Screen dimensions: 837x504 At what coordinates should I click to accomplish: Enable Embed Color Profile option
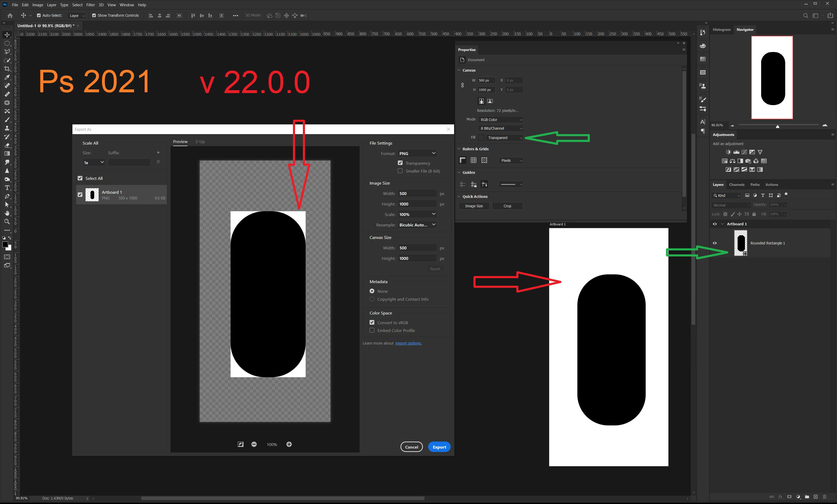[x=372, y=330]
